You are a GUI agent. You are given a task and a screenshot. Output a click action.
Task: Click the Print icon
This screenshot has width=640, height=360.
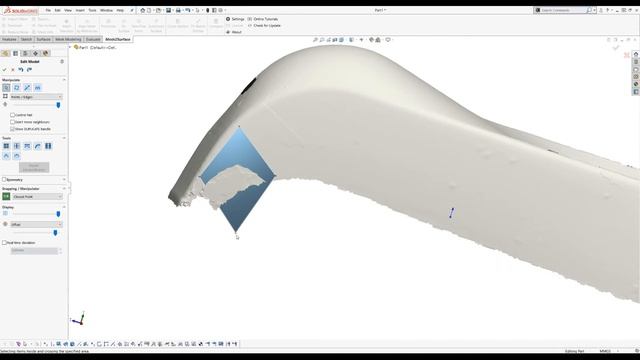click(178, 10)
